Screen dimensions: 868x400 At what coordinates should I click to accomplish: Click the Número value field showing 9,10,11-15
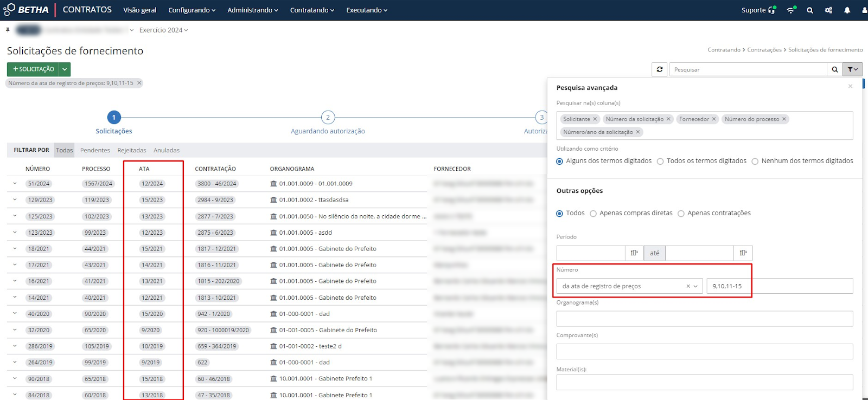(780, 286)
